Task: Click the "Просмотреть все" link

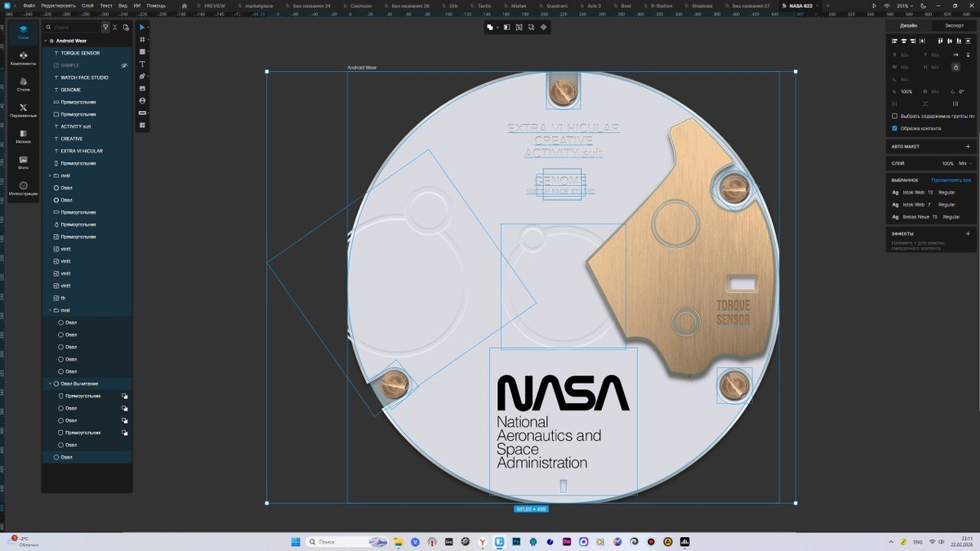Action: pos(951,180)
